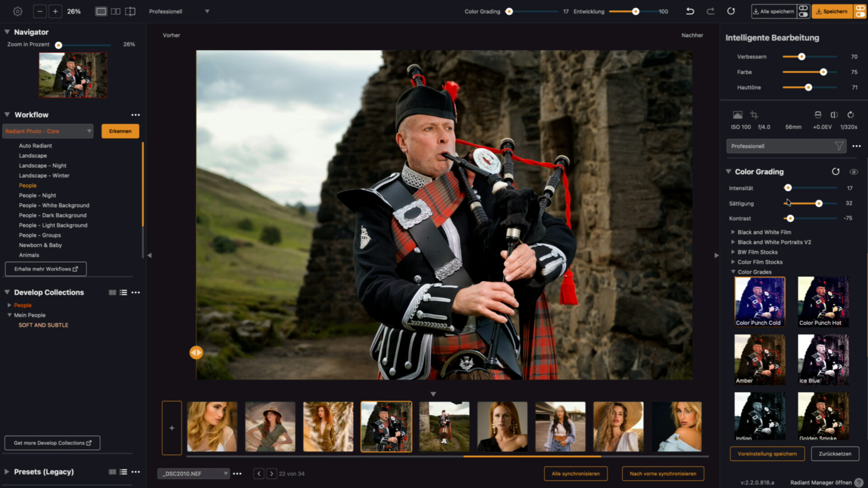Collapse the Develop Collections panel
This screenshot has height=488, width=868.
pyautogui.click(x=7, y=292)
